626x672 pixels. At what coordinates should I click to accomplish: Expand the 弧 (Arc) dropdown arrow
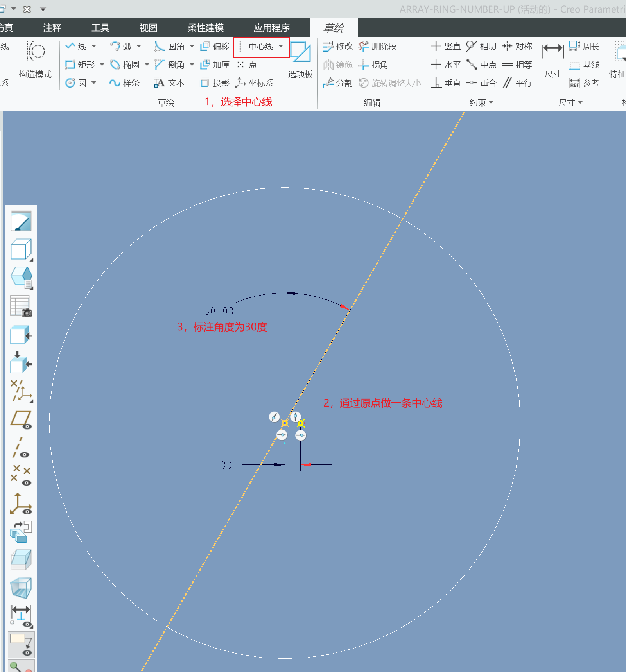[139, 46]
